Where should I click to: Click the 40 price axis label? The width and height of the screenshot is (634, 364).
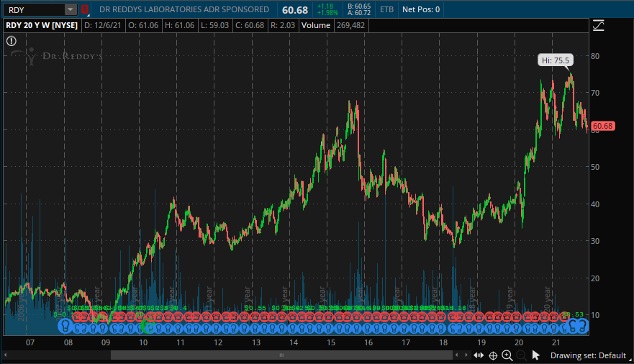[595, 204]
